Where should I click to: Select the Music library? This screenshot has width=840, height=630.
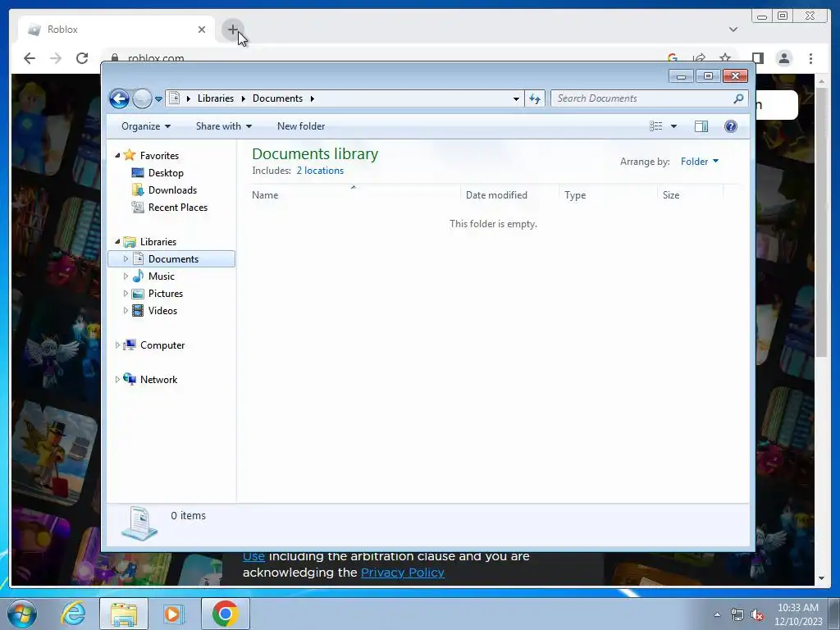coord(162,276)
